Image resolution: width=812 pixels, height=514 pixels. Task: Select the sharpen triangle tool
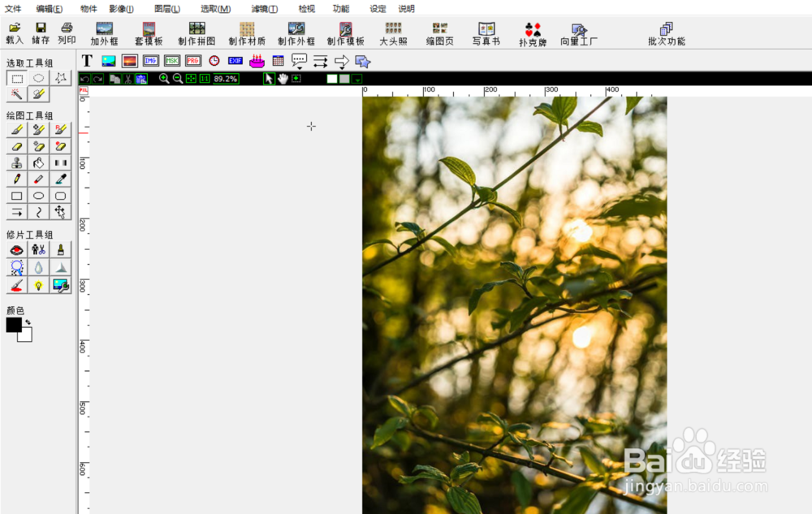pyautogui.click(x=61, y=268)
